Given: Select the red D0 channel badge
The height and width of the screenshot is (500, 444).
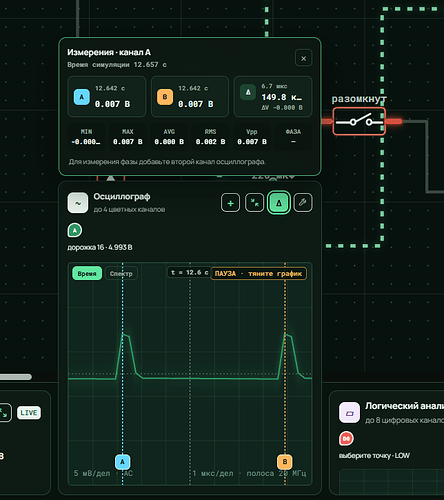Looking at the screenshot, I should (346, 438).
